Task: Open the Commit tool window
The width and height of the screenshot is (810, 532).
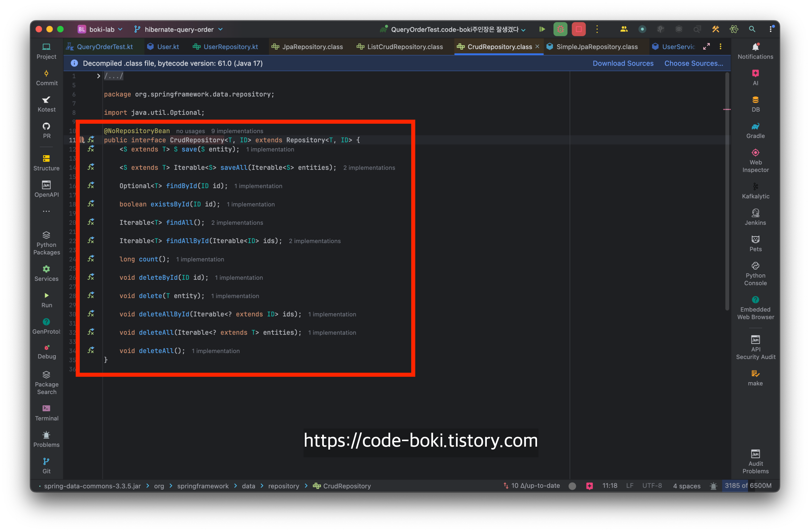Action: [x=47, y=78]
